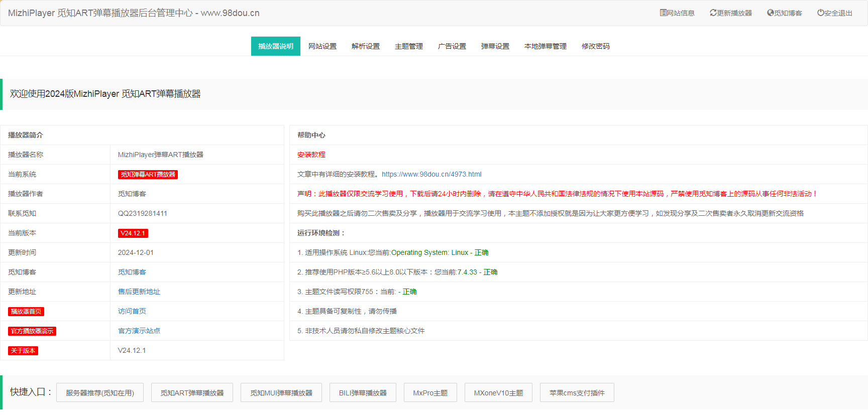868x415 pixels.
Task: Click the red 声明 disclaimer text
Action: [x=558, y=194]
